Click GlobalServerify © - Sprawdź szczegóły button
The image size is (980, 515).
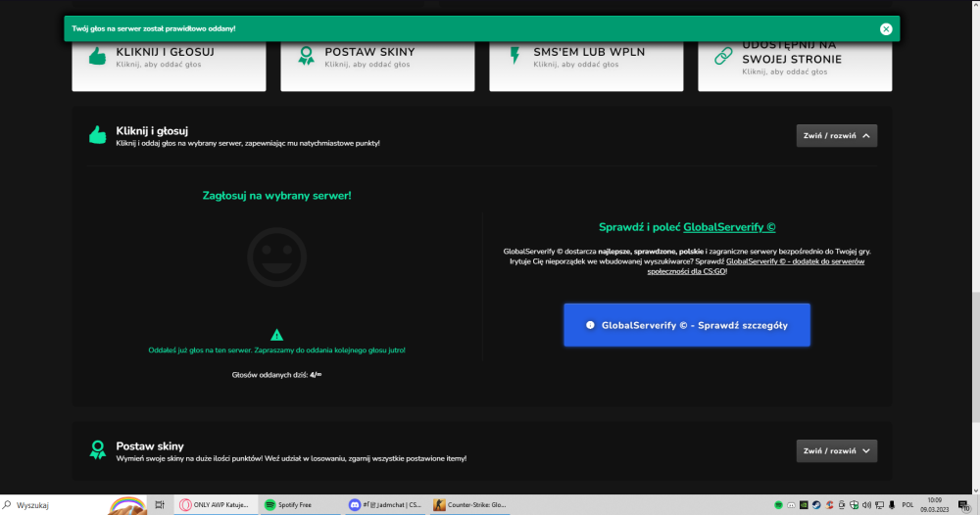687,325
